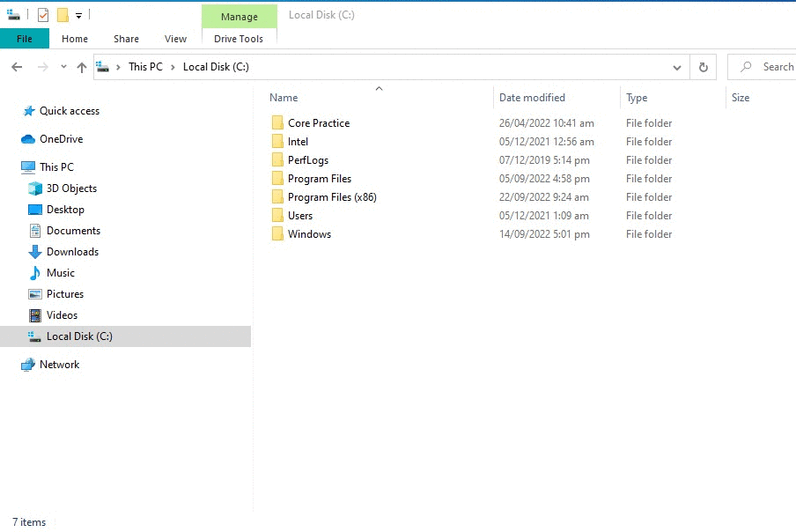
Task: Select the Core Practice folder name
Action: click(319, 123)
